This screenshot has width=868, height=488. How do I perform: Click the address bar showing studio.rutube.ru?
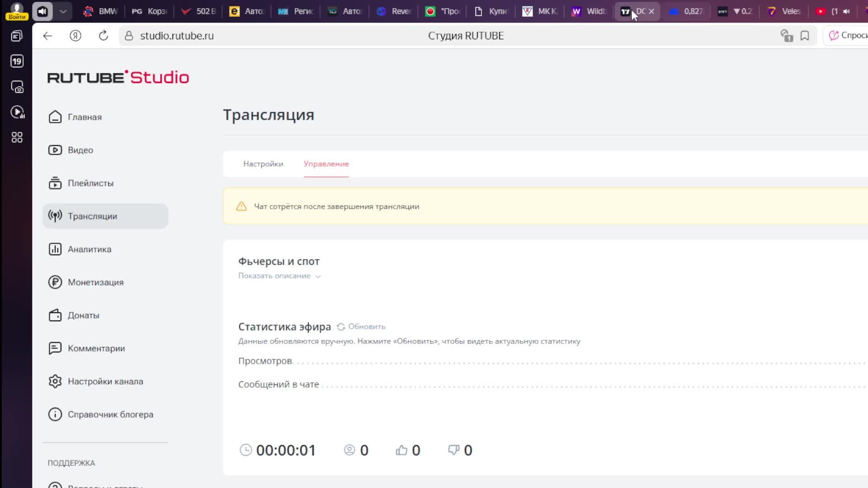177,36
